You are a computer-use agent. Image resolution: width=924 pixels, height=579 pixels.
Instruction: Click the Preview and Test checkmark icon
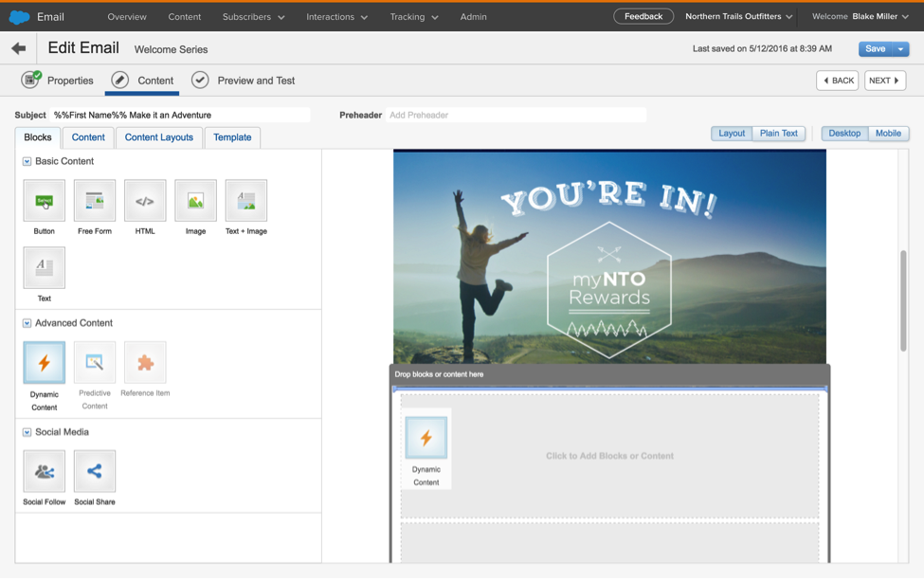point(200,81)
